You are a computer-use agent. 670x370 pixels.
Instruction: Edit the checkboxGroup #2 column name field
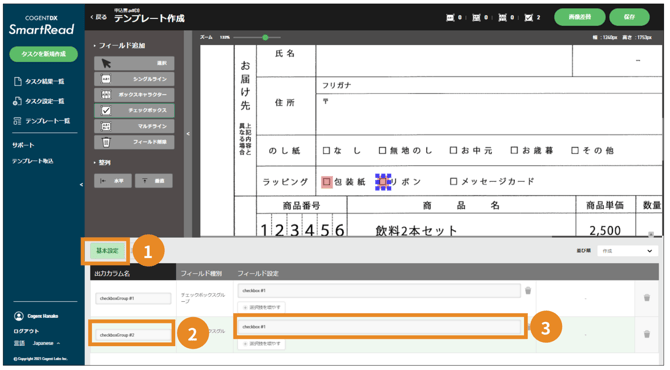(133, 335)
